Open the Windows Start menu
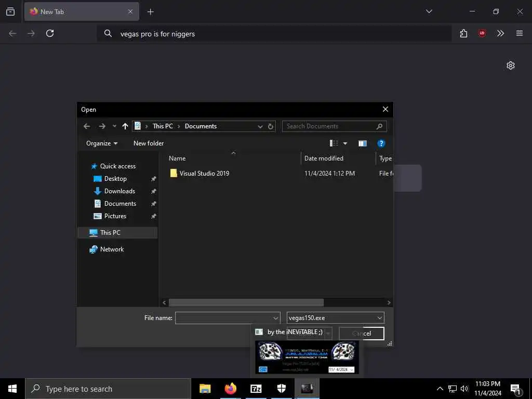This screenshot has height=399, width=532. coord(12,389)
